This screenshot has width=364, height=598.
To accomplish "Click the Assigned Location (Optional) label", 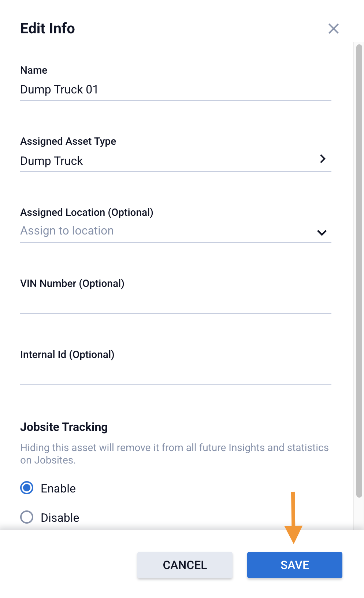I will (x=87, y=213).
